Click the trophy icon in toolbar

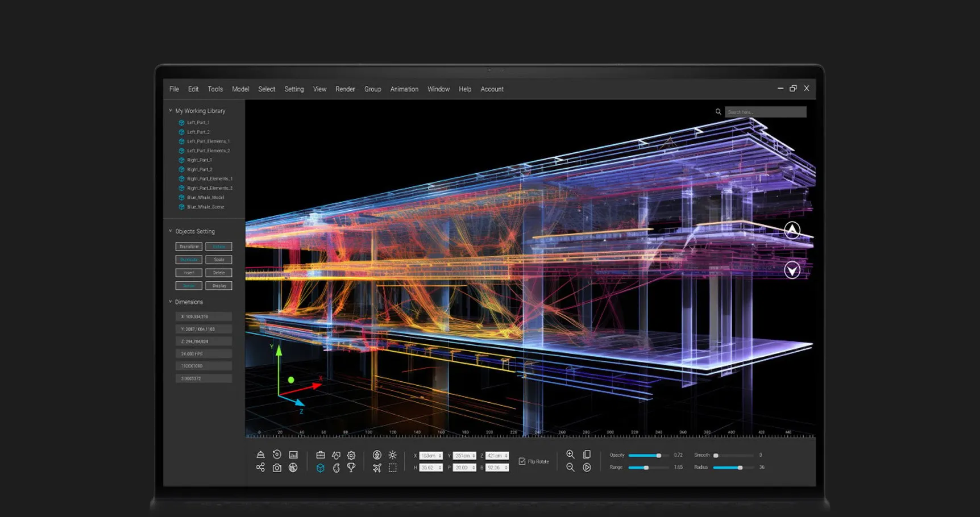(351, 468)
